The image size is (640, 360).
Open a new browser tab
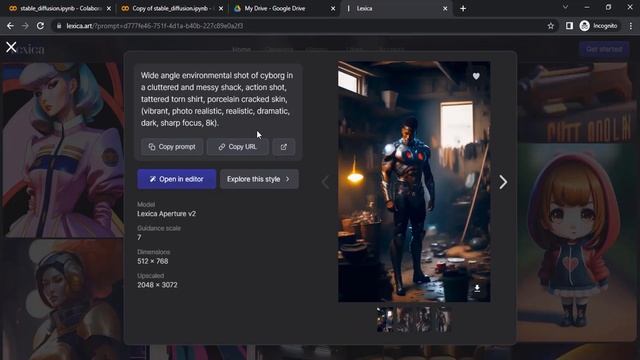point(463,9)
